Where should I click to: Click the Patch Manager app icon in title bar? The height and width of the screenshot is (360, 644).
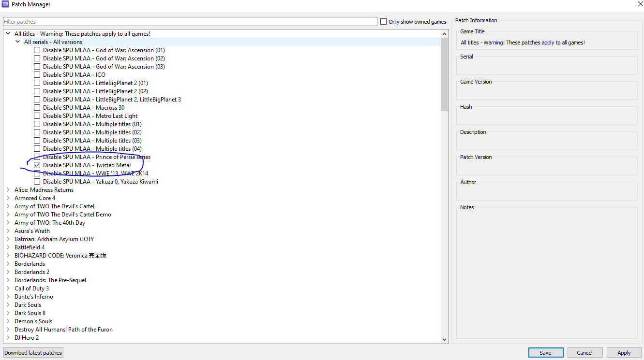[5, 4]
